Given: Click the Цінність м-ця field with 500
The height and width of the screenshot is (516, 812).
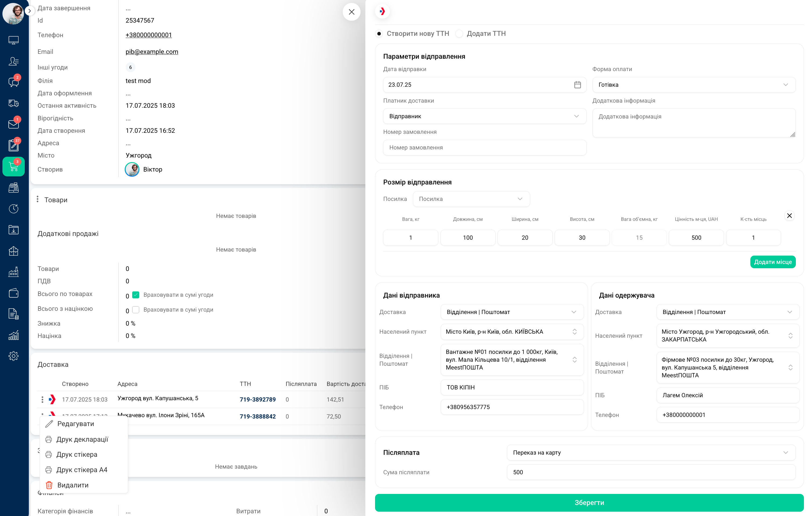Looking at the screenshot, I should [x=696, y=238].
